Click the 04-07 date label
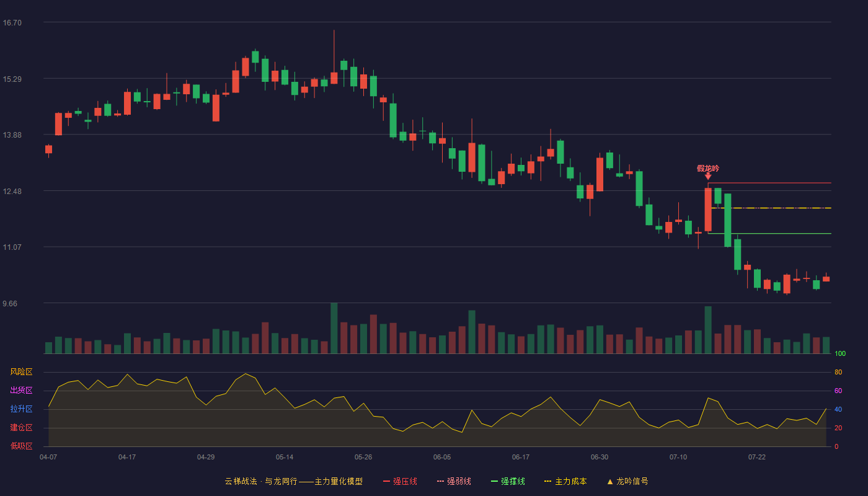868x496 pixels. pos(48,457)
